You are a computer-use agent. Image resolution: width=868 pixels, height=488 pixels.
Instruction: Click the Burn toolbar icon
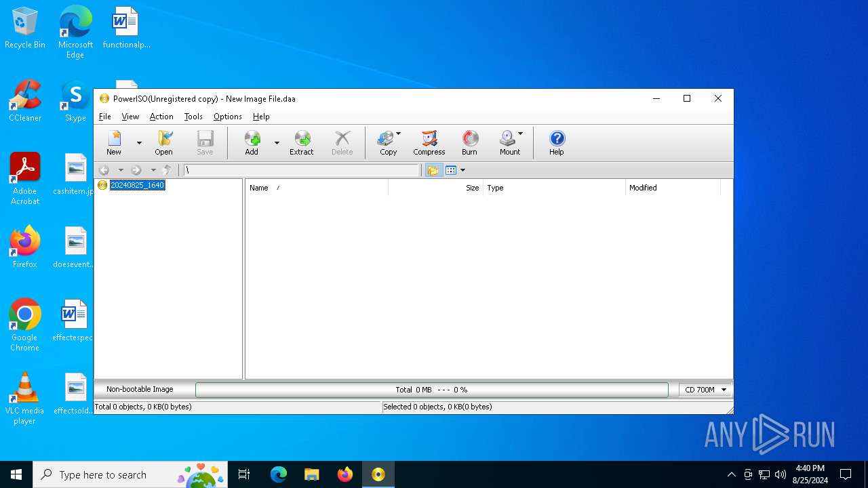pos(469,143)
